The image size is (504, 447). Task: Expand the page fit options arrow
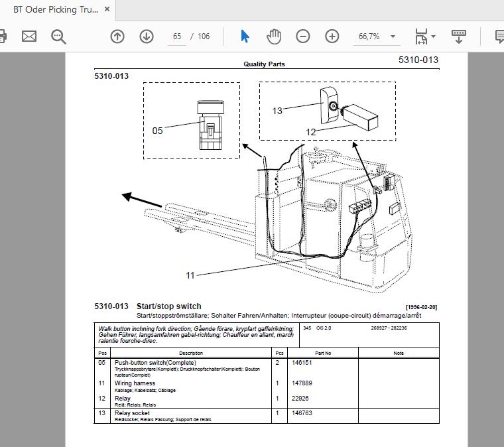433,36
